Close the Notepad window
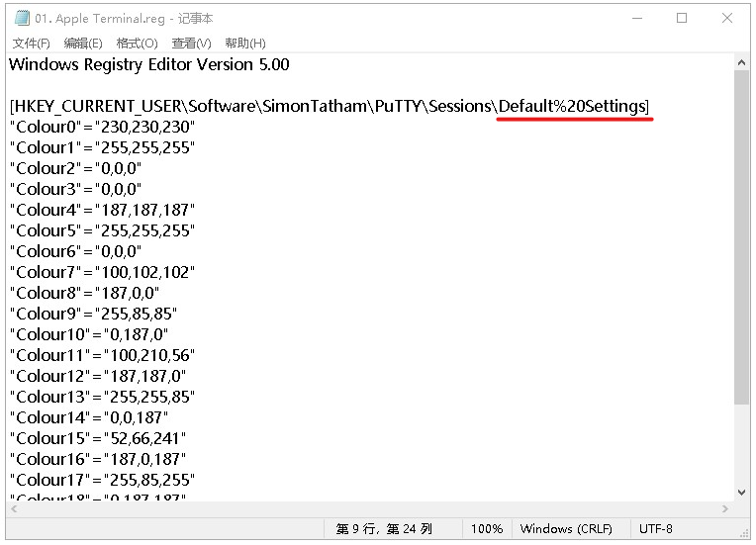Viewport: 756px width, 545px height. point(727,19)
